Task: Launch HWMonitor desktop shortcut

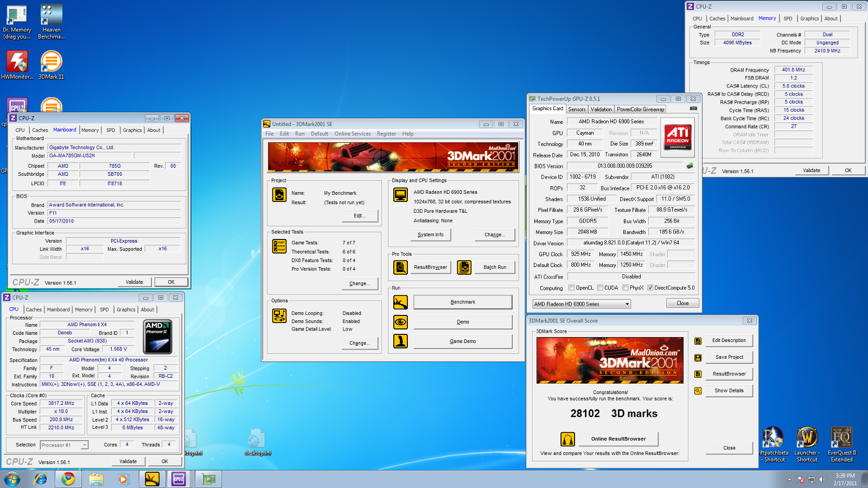Action: 17,65
